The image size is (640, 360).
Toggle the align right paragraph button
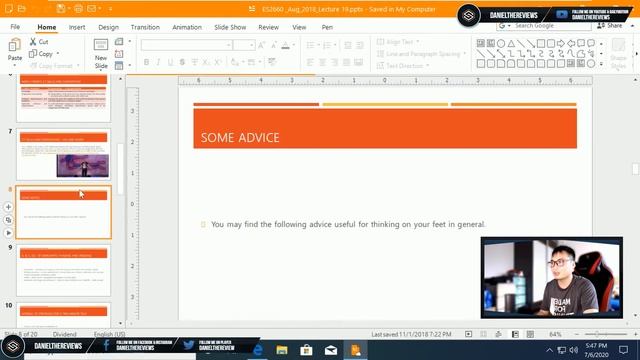point(334,62)
